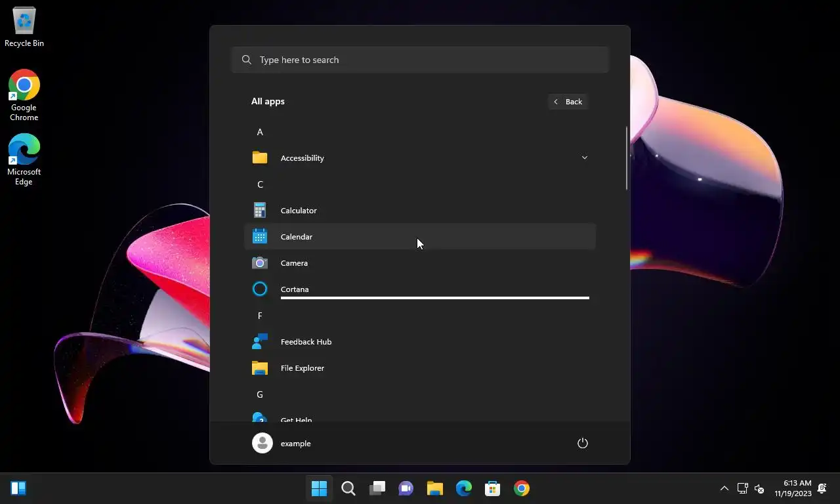
Task: Open the Power options button
Action: pos(582,443)
